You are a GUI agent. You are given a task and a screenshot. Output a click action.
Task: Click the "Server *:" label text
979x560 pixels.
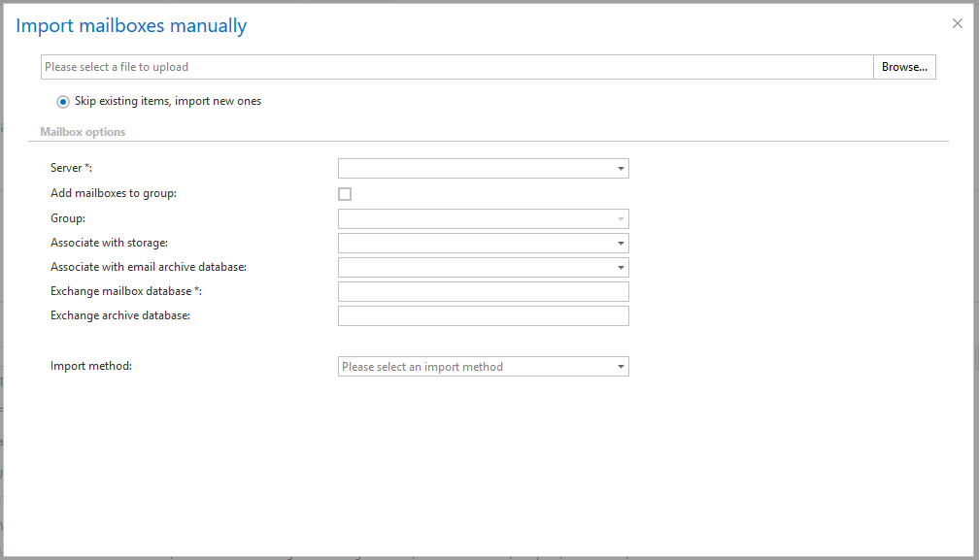click(x=71, y=169)
